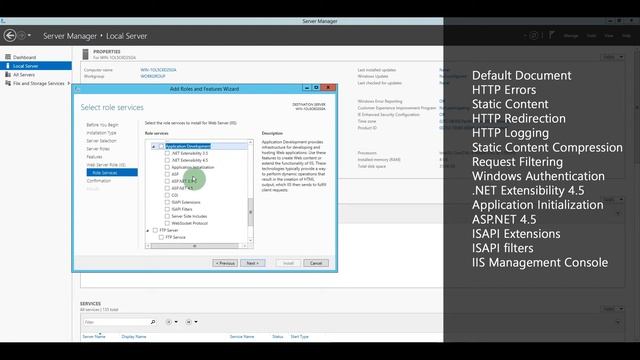The height and width of the screenshot is (360, 640).
Task: Go to the Confirmation wizard step
Action: coord(99,181)
